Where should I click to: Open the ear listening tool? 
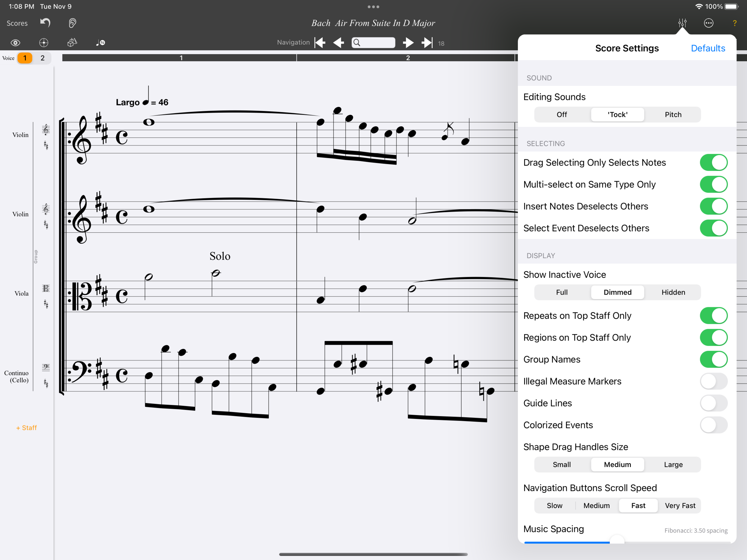72,23
